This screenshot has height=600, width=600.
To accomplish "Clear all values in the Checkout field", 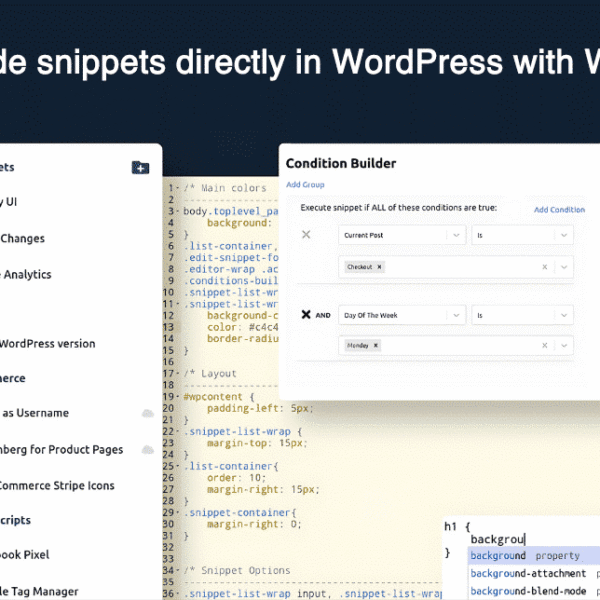I will pos(545,267).
